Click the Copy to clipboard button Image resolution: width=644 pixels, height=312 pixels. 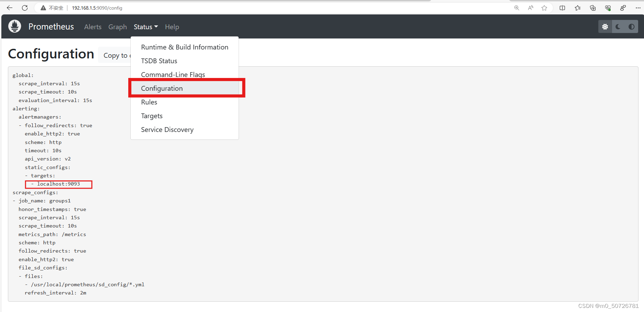tap(115, 55)
